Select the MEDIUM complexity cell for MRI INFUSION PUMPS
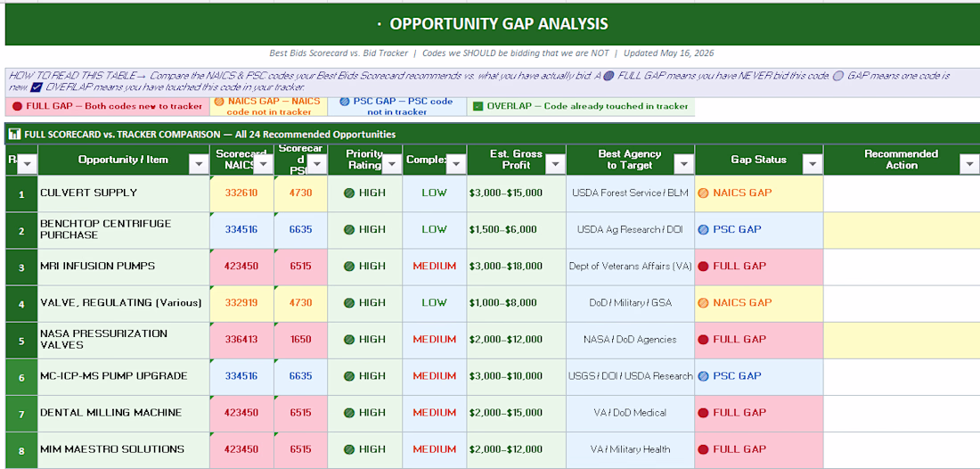The width and height of the screenshot is (980, 469). coord(435,267)
